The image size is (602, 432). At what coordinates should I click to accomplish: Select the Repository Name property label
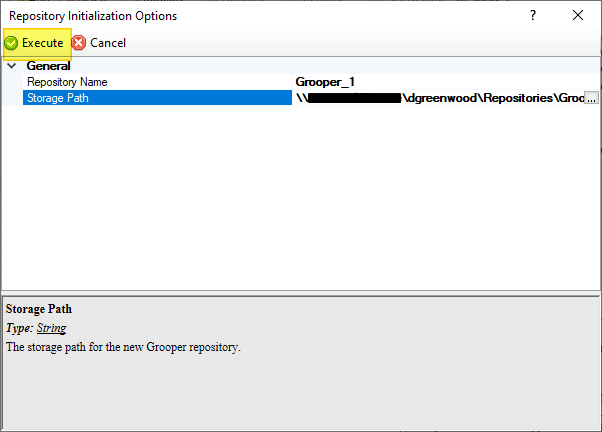tap(67, 82)
